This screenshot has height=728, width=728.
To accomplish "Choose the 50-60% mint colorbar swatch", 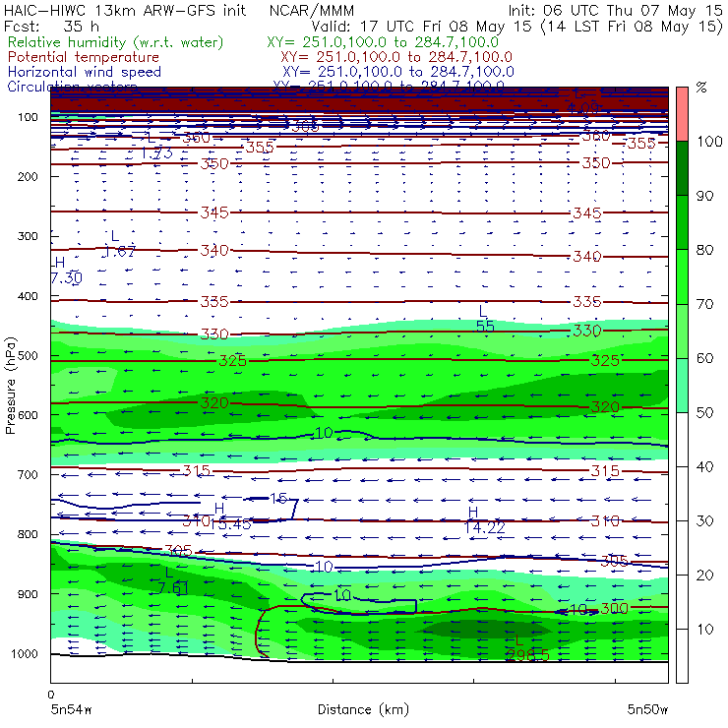I will click(x=682, y=386).
